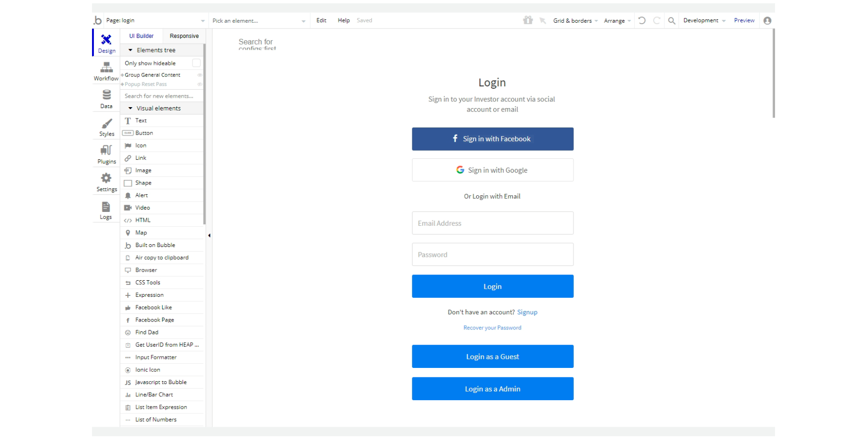Viewport: 868px width, 440px height.
Task: Click the elements panel scrollbar
Action: click(x=204, y=134)
